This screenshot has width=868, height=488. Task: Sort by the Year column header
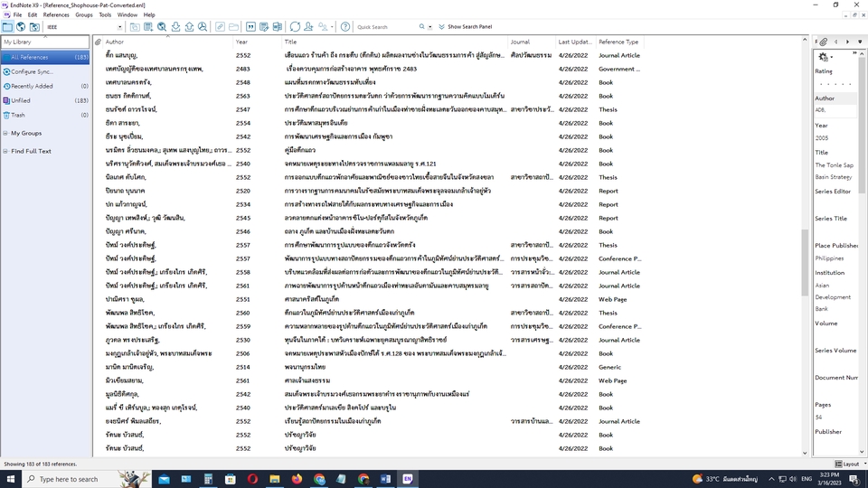point(258,42)
